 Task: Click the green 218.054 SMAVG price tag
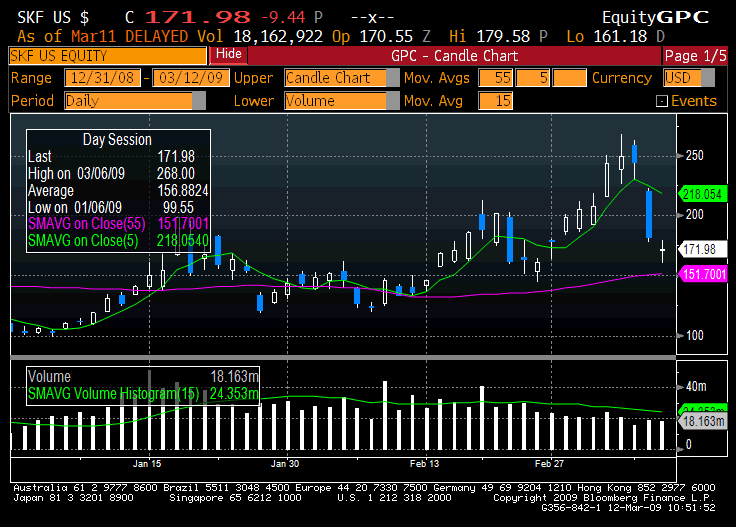[703, 194]
